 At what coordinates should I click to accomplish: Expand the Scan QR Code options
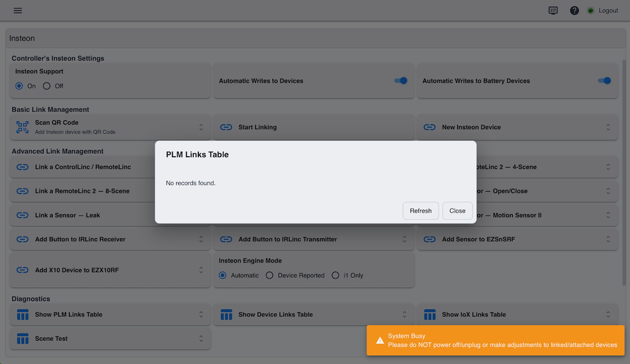(x=201, y=127)
